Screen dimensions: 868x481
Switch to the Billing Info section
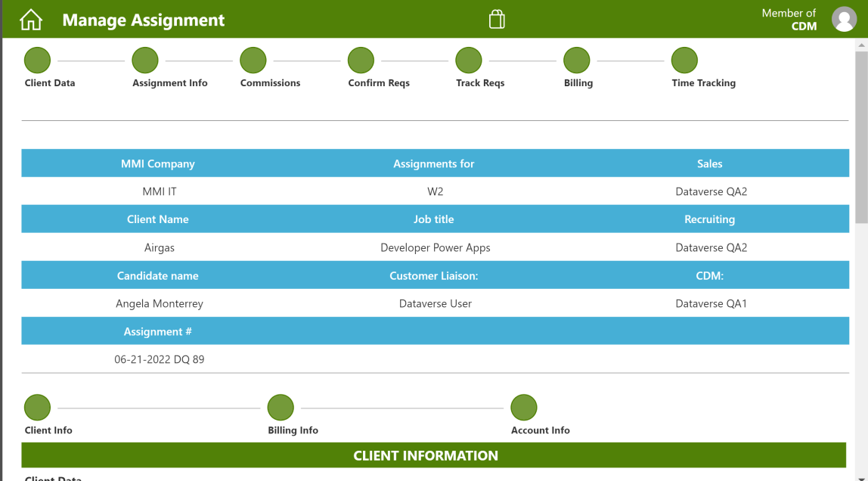281,407
